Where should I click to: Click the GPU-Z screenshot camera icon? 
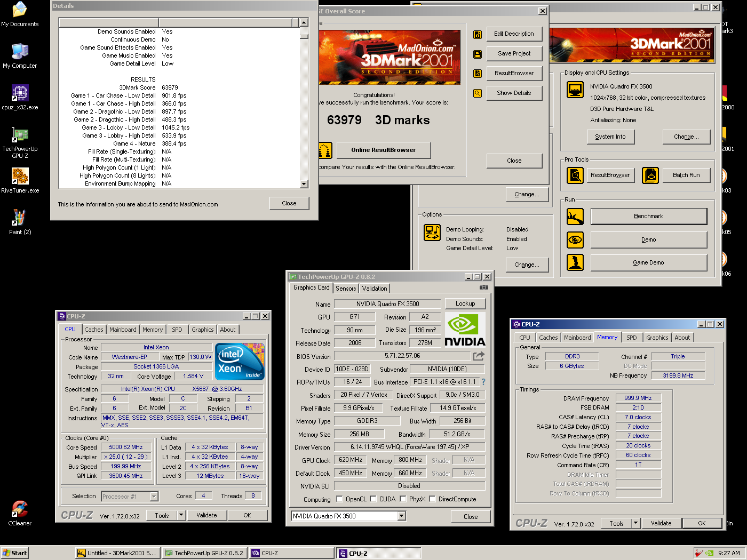[x=483, y=287]
